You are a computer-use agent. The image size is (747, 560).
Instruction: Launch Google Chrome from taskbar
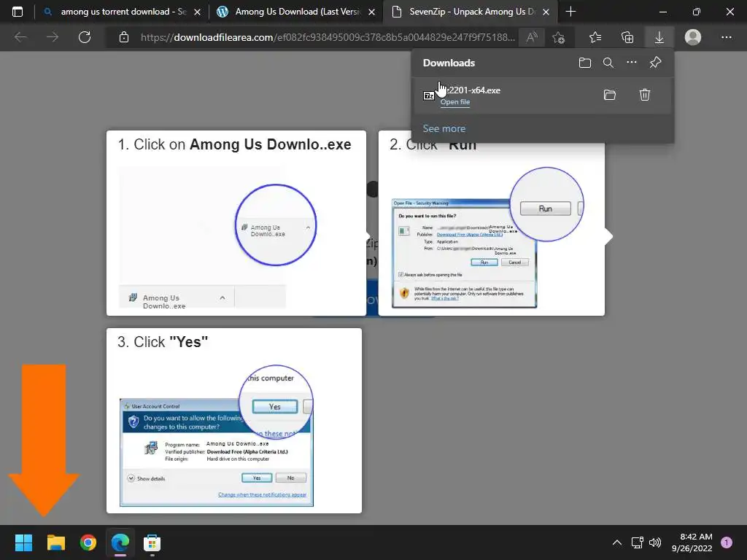point(88,542)
